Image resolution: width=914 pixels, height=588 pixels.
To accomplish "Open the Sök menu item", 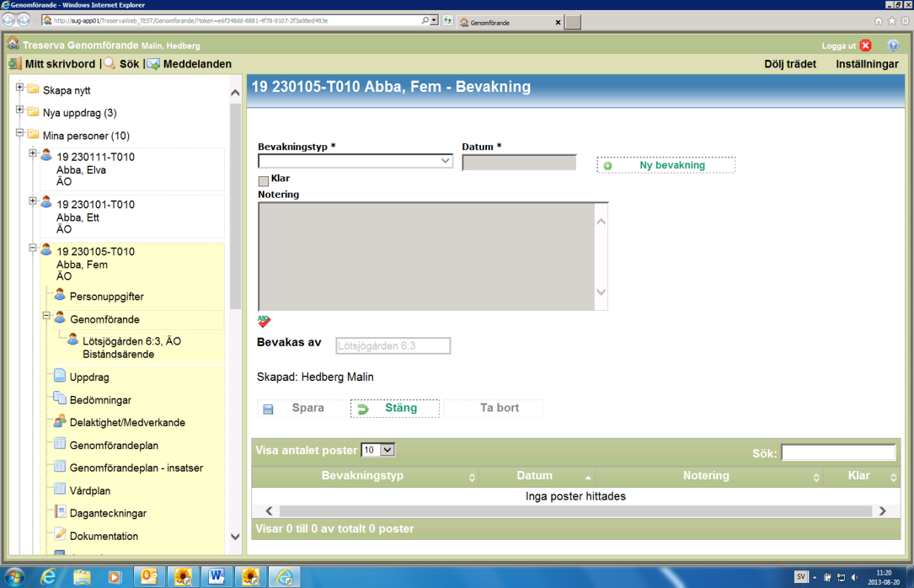I will click(130, 64).
